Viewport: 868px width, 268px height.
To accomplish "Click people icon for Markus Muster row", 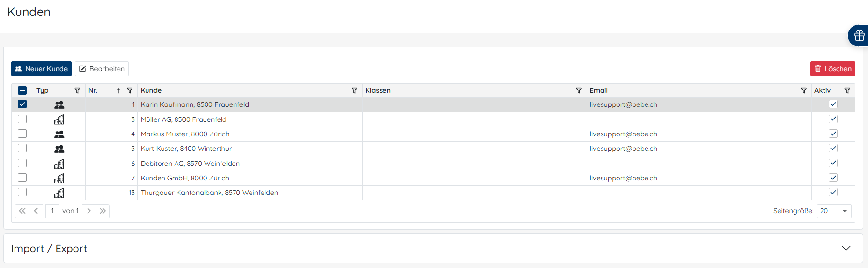I will pos(59,134).
